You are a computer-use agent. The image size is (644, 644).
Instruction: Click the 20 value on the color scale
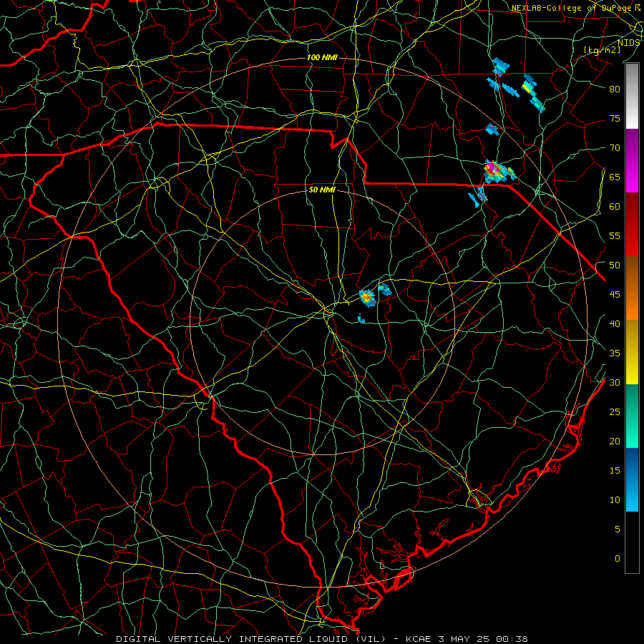pos(615,441)
